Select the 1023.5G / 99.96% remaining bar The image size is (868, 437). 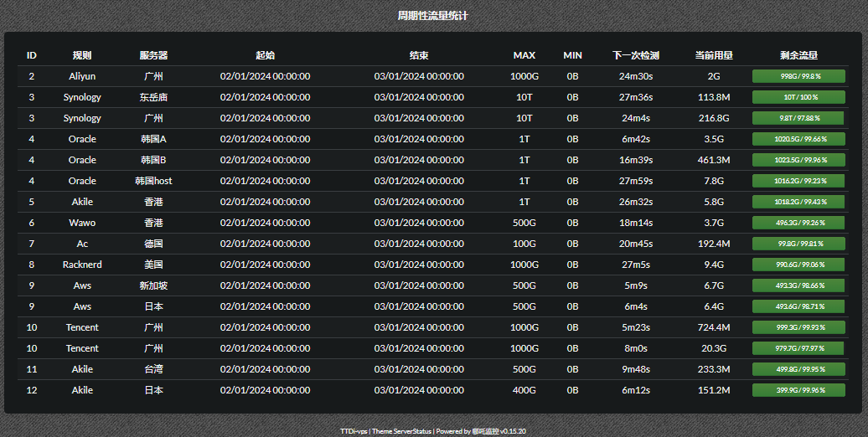(798, 160)
